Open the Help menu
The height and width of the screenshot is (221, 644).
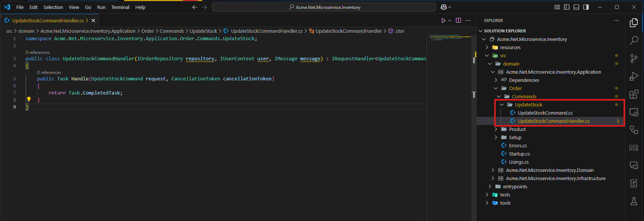(140, 7)
